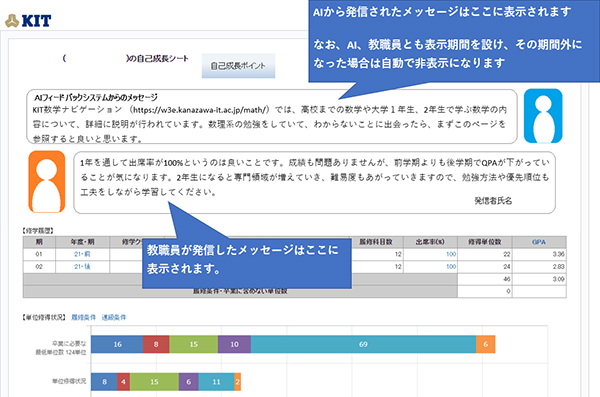
Task: Click the 出席率(%) column header
Action: coord(430,242)
